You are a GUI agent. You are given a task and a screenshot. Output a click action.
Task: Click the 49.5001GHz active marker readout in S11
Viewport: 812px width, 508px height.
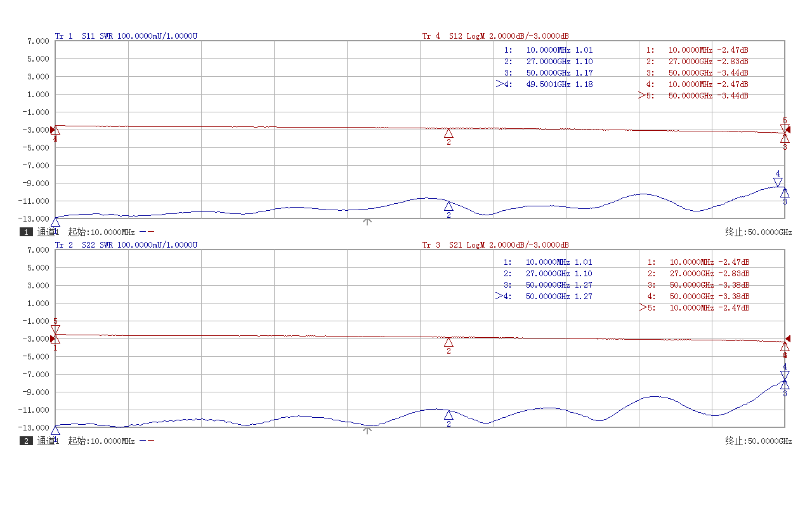pos(546,84)
